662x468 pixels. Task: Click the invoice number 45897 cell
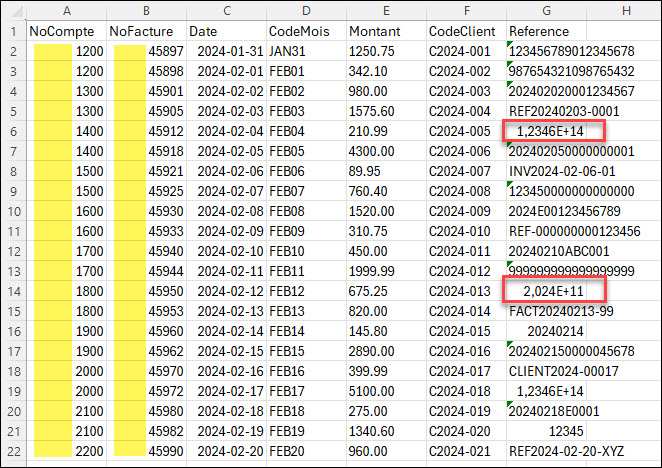pyautogui.click(x=146, y=51)
